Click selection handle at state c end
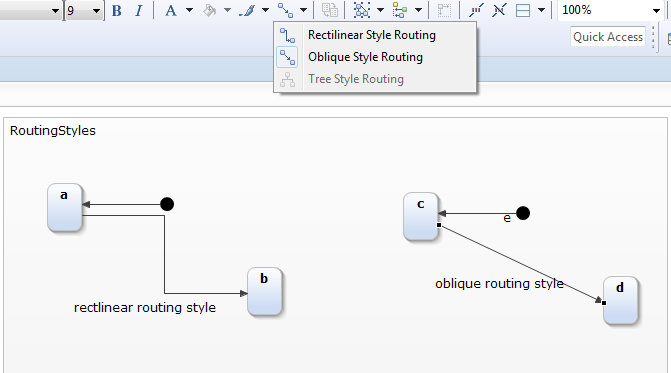 (439, 225)
